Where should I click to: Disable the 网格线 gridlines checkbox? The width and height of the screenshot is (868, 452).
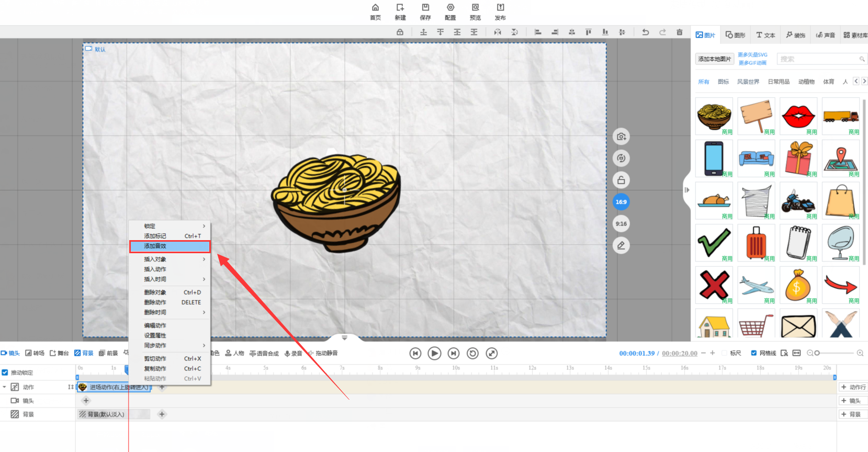pos(754,353)
